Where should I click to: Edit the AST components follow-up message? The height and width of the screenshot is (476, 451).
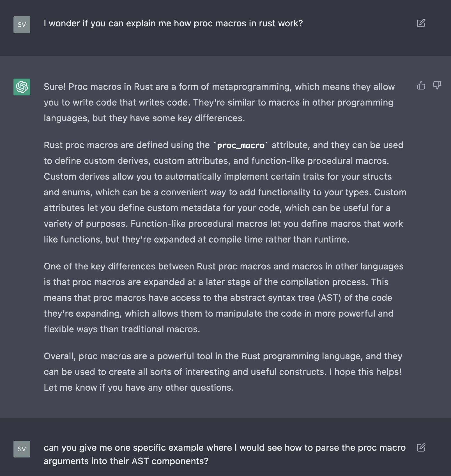tap(421, 447)
